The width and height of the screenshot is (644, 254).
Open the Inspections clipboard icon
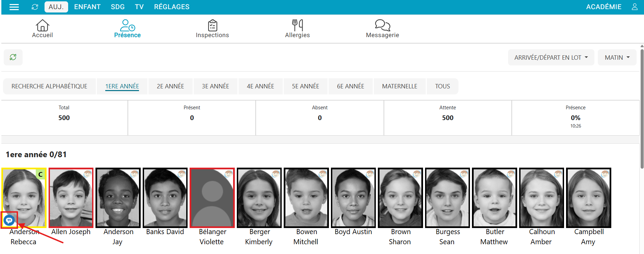[212, 26]
